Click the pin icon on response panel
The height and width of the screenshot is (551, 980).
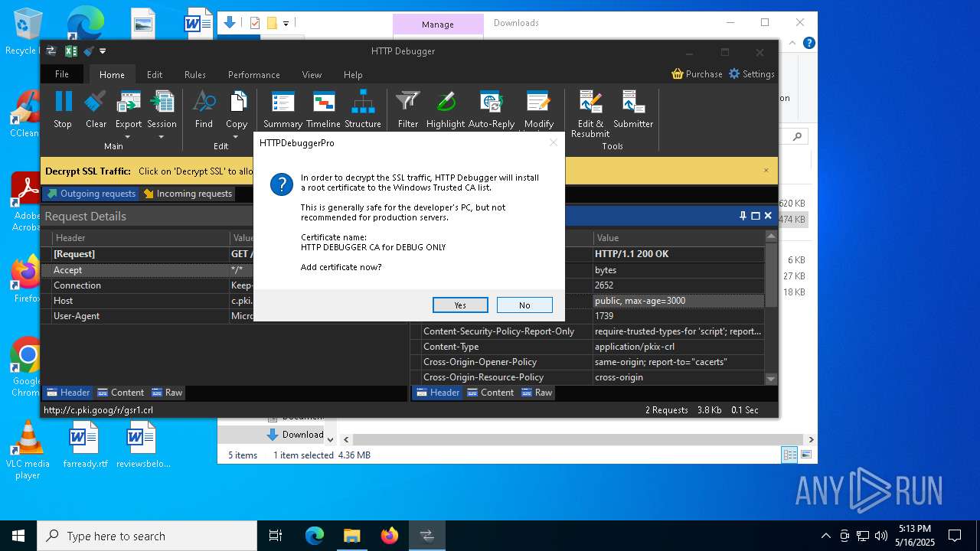pos(743,216)
